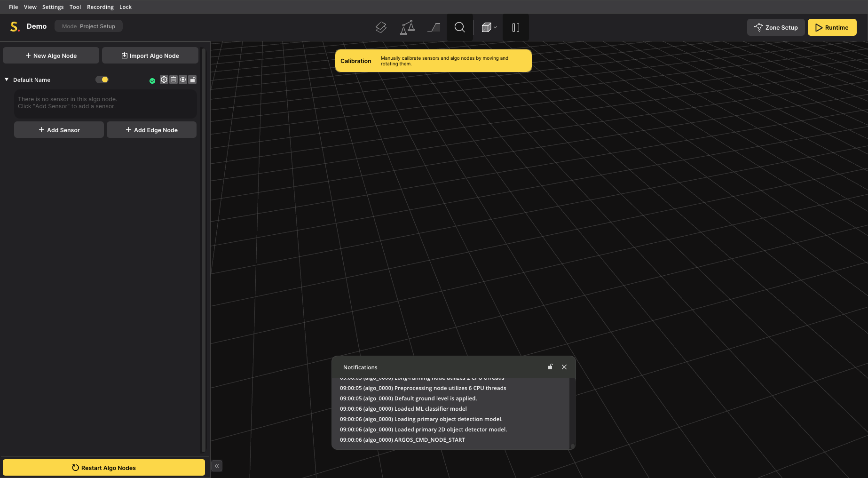Image resolution: width=868 pixels, height=478 pixels.
Task: Click the pause icon in the toolbar
Action: point(516,27)
